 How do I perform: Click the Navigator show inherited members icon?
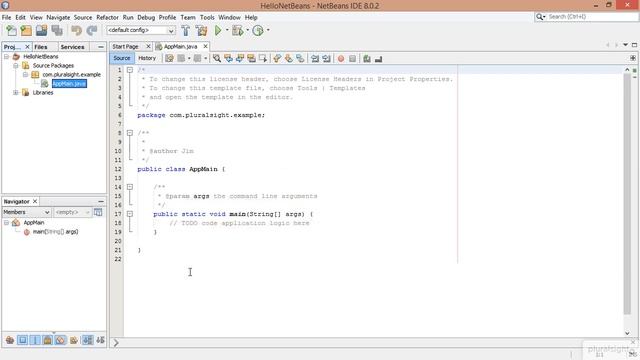10,340
